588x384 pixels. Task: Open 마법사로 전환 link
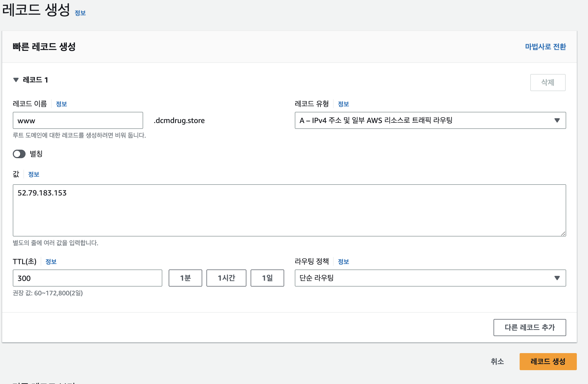coord(545,47)
